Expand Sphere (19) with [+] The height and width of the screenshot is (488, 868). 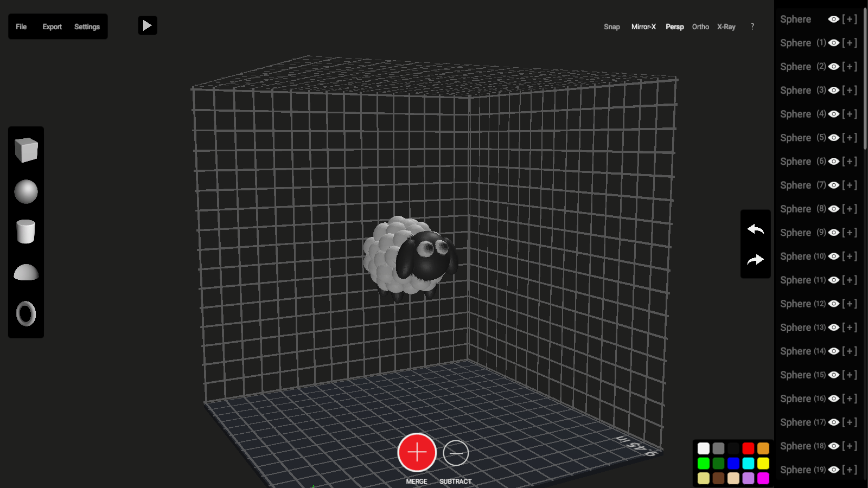tap(850, 470)
